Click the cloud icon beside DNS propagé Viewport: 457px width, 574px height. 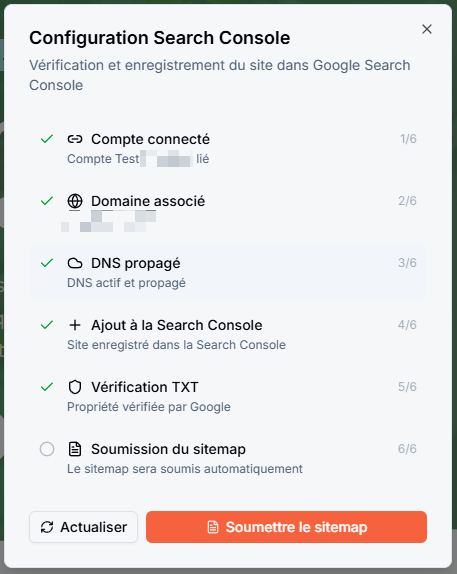75,263
